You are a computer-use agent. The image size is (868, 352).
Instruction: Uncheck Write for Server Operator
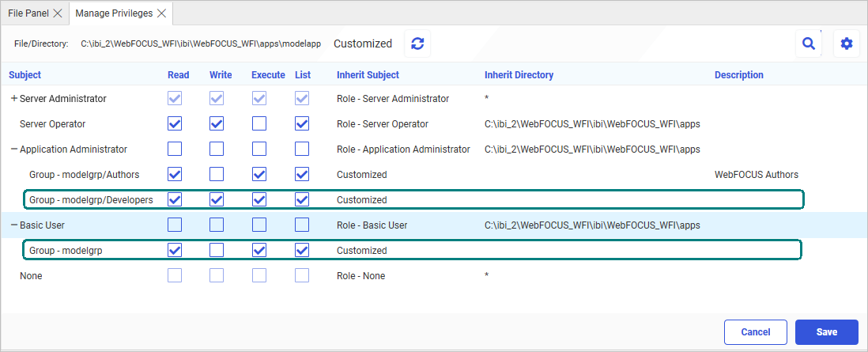pos(217,123)
